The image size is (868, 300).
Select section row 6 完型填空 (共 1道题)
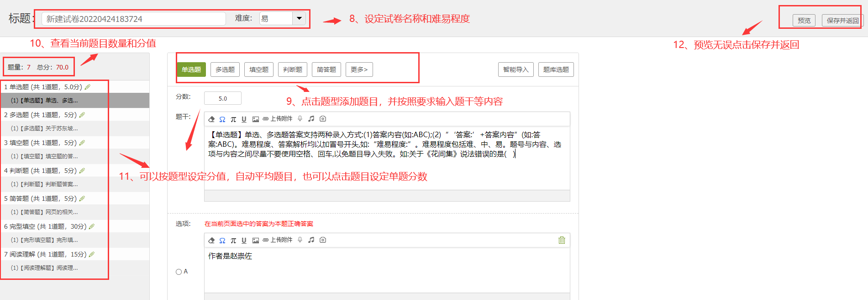[x=75, y=226]
